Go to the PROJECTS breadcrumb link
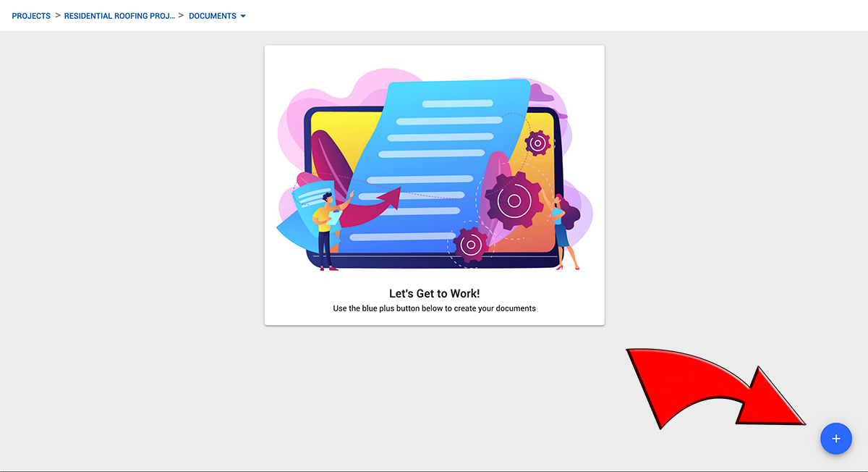The height and width of the screenshot is (472, 868). point(31,16)
